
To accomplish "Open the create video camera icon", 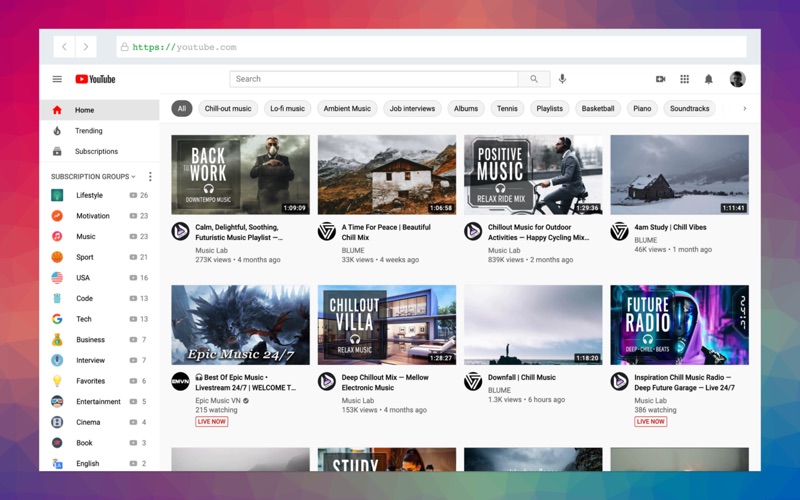I will point(661,79).
